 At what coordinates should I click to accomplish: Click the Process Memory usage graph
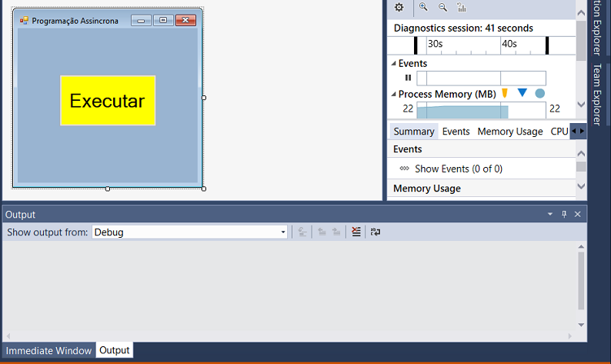481,110
